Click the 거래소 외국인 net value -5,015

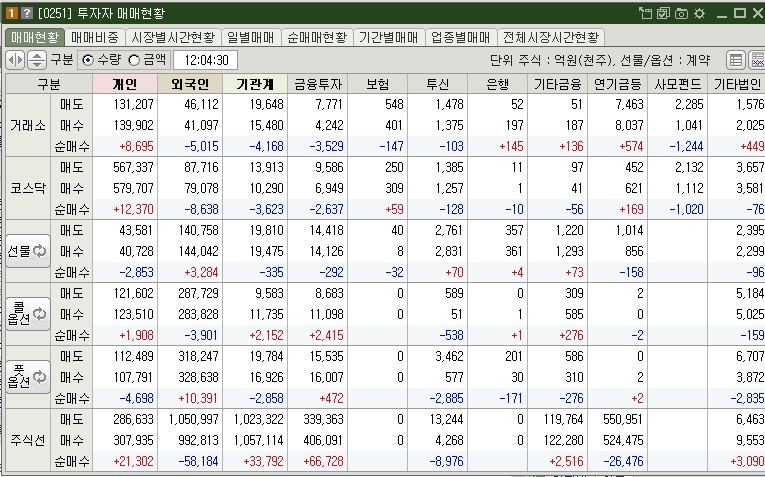(201, 146)
